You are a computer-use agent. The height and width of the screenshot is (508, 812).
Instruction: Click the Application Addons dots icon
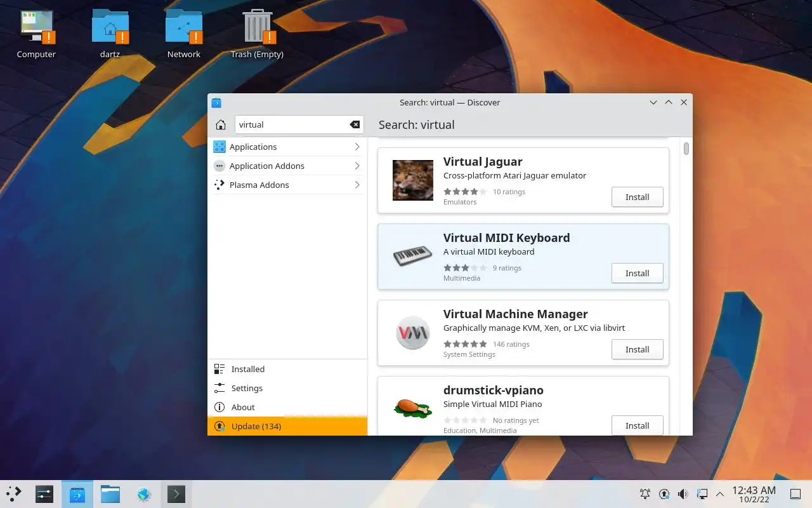pyautogui.click(x=219, y=166)
